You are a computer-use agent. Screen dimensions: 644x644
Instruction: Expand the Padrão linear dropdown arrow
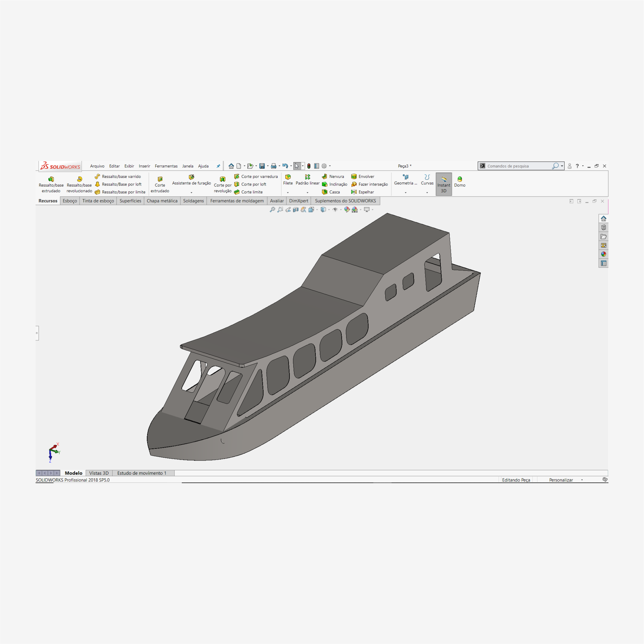pos(307,193)
